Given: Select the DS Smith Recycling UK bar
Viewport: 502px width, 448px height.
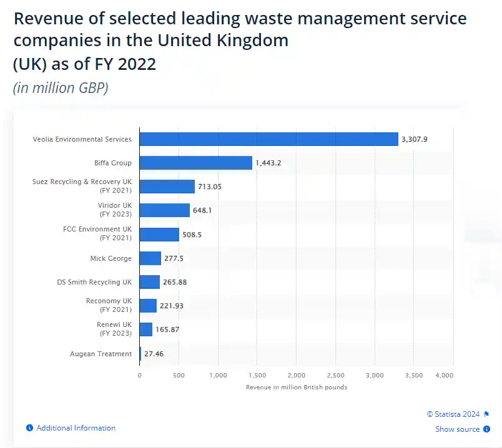Looking at the screenshot, I should (x=149, y=282).
